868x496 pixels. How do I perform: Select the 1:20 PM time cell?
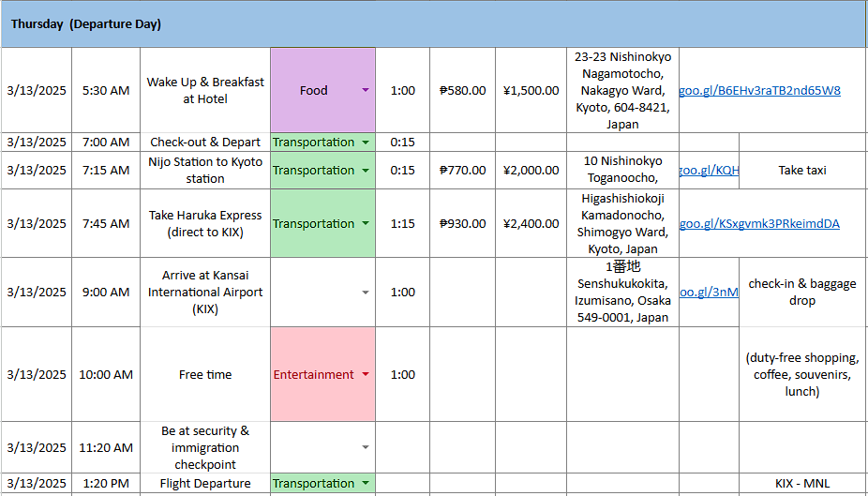(x=106, y=483)
